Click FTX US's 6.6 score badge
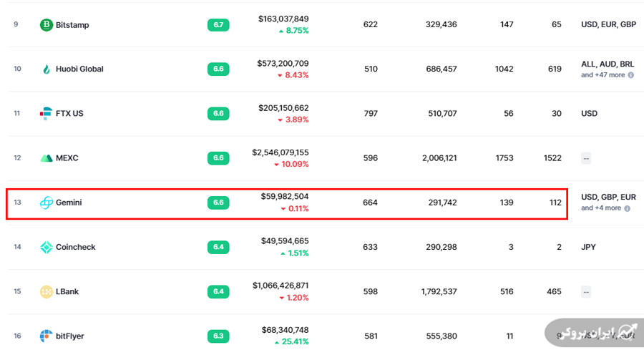Image resolution: width=644 pixels, height=355 pixels. pyautogui.click(x=218, y=113)
